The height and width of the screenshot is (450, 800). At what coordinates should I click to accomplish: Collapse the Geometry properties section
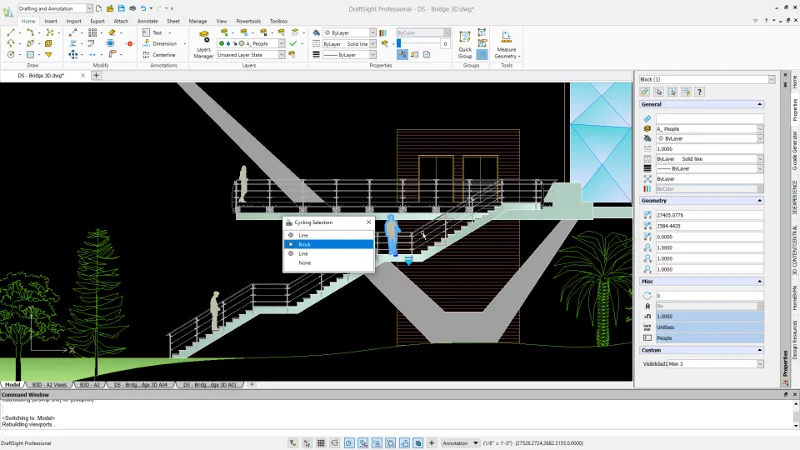[x=761, y=201]
